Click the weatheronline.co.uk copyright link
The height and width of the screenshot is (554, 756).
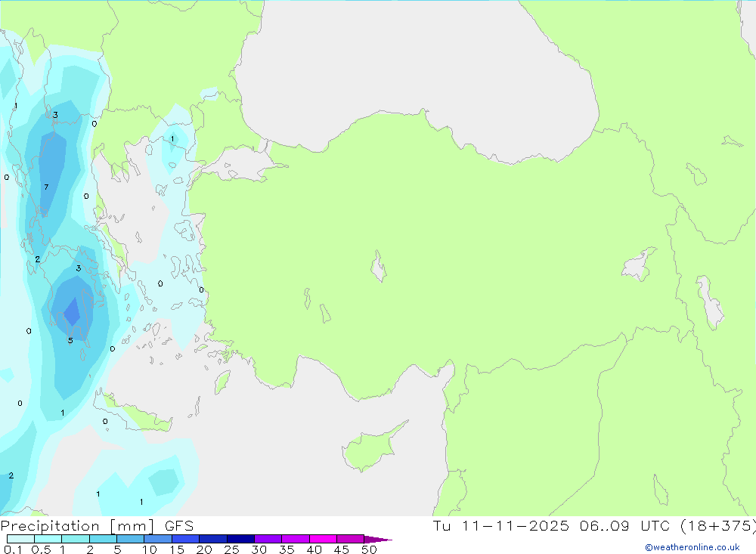pos(692,547)
